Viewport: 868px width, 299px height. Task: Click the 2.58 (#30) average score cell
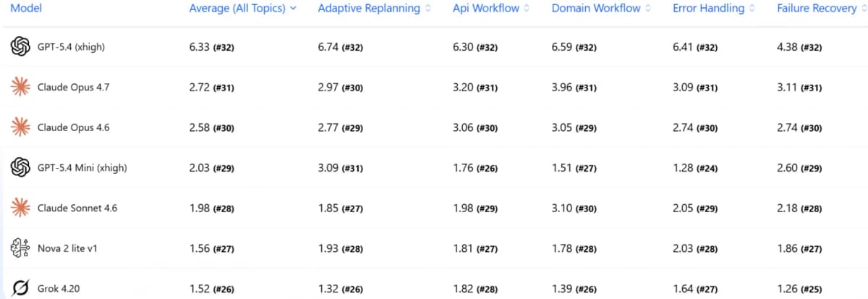pos(211,127)
